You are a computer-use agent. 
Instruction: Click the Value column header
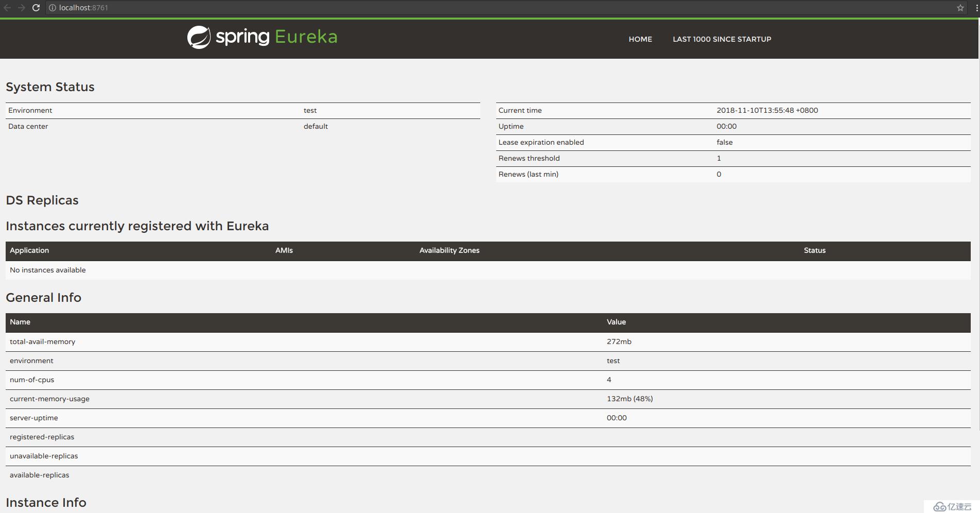(x=616, y=322)
